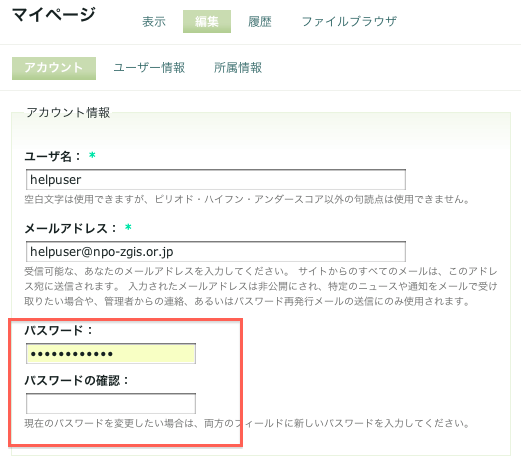Focus the empty パスワードの確認 field
The height and width of the screenshot is (467, 521).
point(111,403)
